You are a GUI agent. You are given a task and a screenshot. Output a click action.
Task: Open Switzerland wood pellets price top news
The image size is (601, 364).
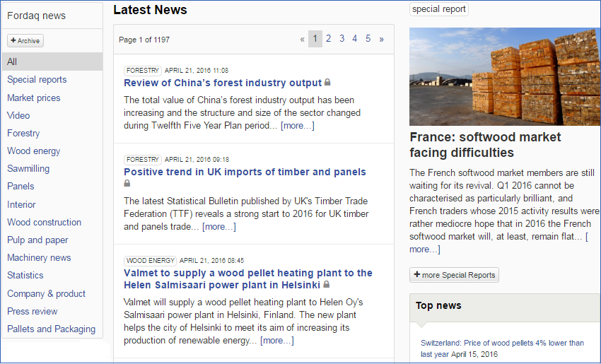502,348
